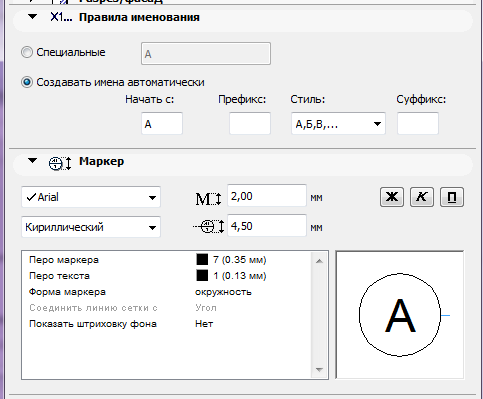Viewport: 483px width, 399px height.
Task: Click the marker preview thumbnail
Action: pos(400,315)
